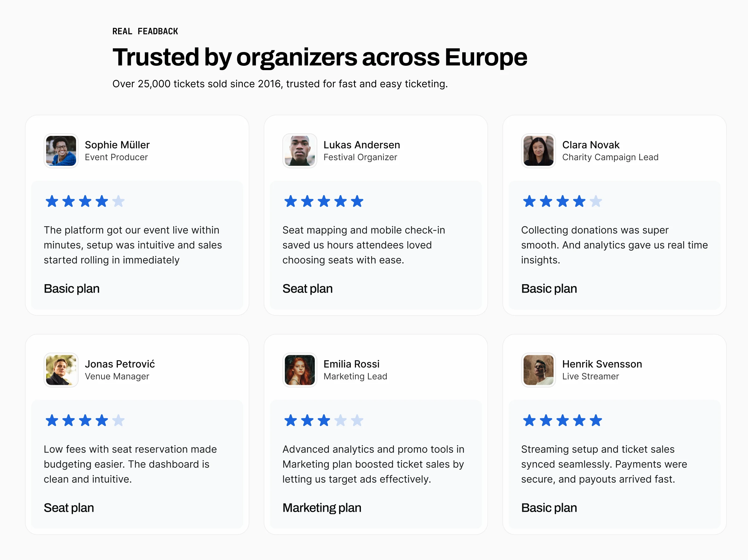This screenshot has height=560, width=748.
Task: Click the Basic plan label in Henrik Svensson's card
Action: click(x=549, y=508)
